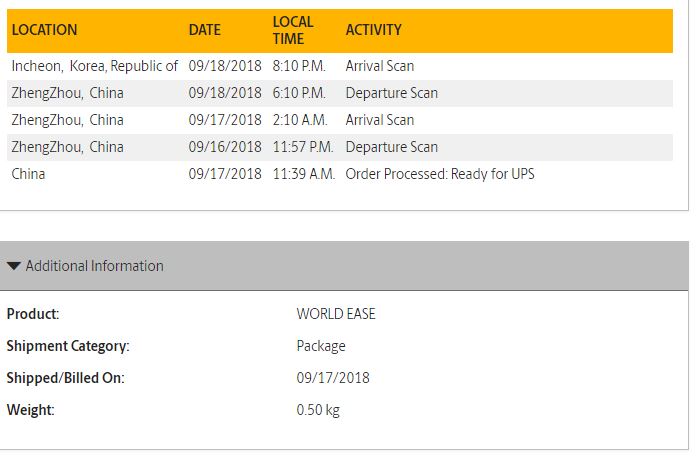The height and width of the screenshot is (467, 699).
Task: Select the LOCATION column header
Action: coord(45,30)
